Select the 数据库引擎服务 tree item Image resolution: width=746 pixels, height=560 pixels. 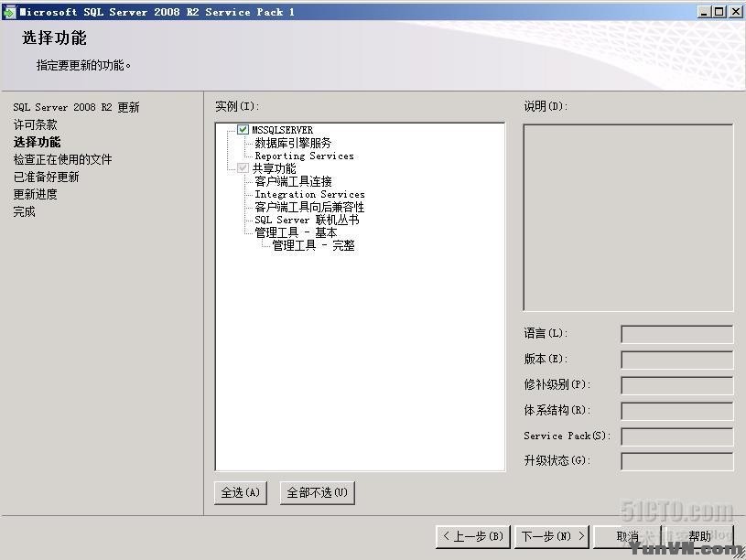coord(293,143)
